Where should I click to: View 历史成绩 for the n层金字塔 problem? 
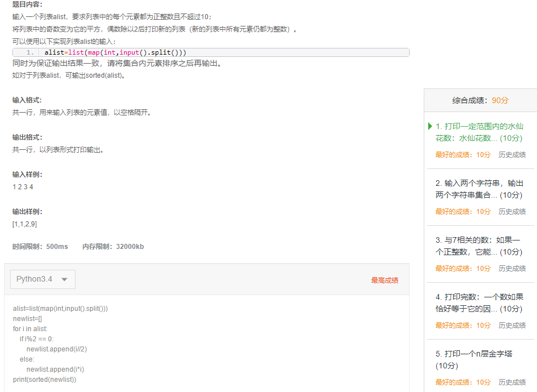(512, 382)
